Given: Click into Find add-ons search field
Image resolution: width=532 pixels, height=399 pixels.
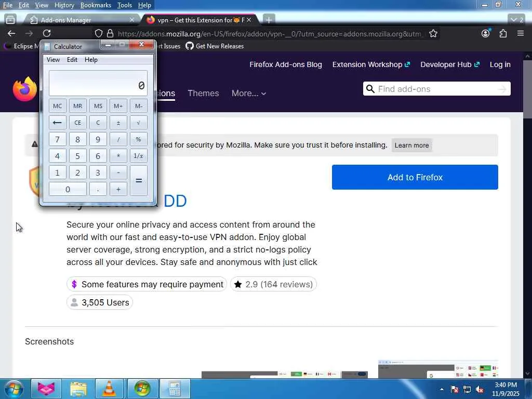Looking at the screenshot, I should pos(437,89).
